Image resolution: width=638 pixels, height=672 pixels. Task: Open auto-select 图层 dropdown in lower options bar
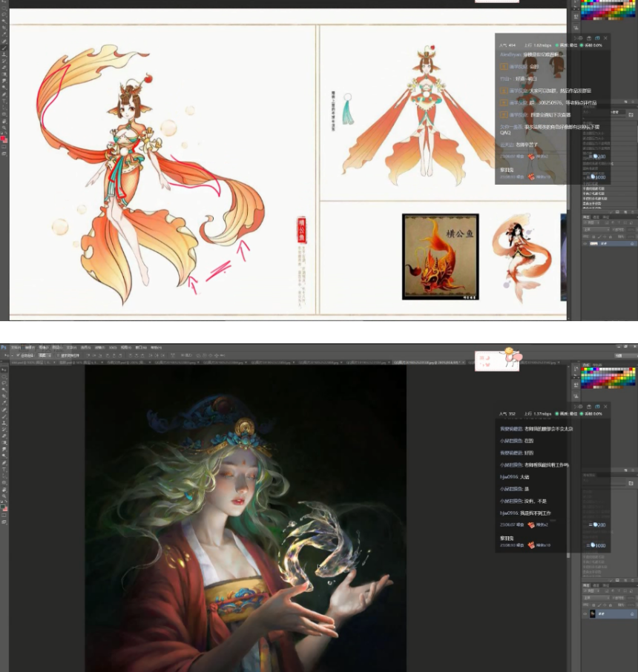(x=45, y=355)
